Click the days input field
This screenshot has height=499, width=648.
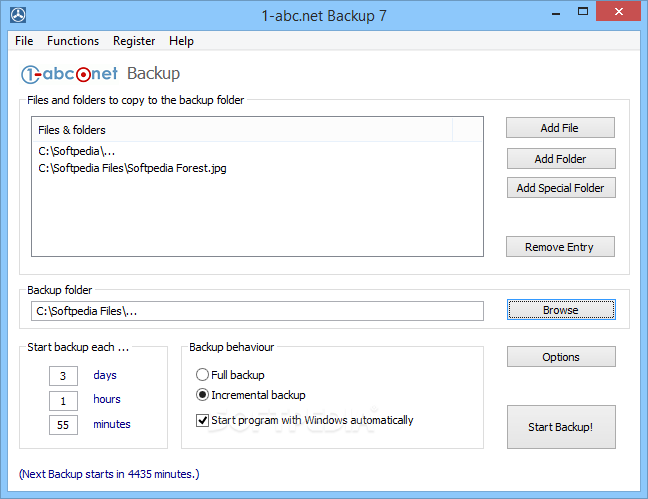(x=63, y=376)
